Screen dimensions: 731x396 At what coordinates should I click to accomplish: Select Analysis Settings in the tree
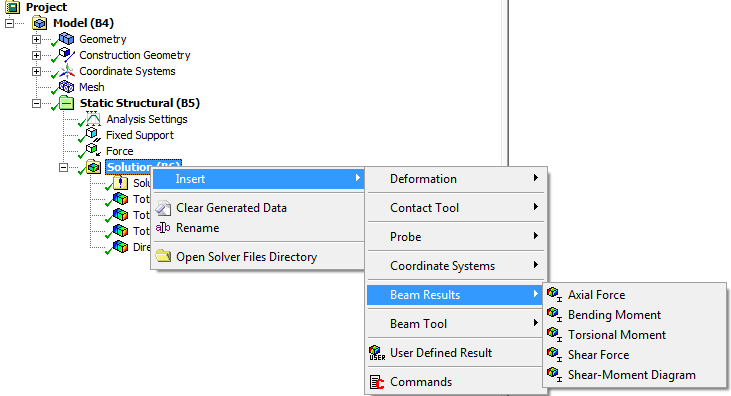(x=146, y=119)
